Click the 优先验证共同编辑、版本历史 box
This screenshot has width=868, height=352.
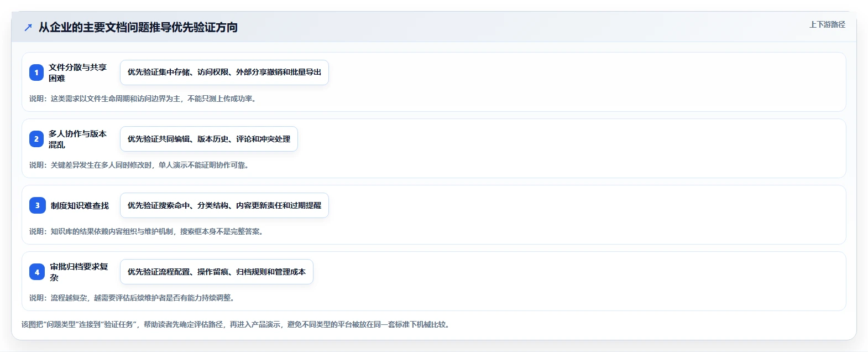pyautogui.click(x=209, y=139)
